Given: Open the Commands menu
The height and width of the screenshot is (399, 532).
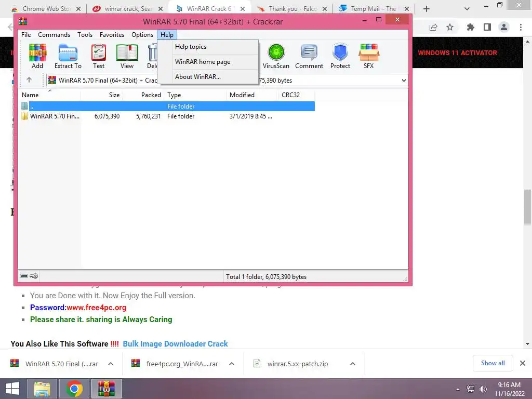Looking at the screenshot, I should [x=54, y=35].
